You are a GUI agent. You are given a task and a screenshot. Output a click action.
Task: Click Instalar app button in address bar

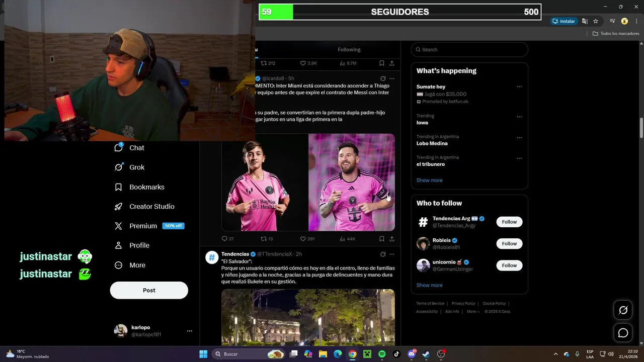(x=563, y=21)
